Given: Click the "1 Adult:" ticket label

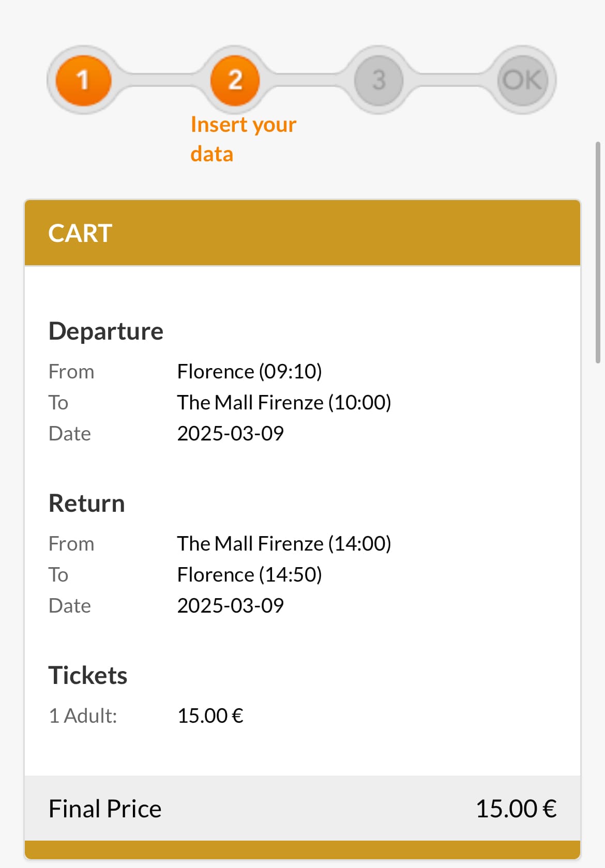Looking at the screenshot, I should pyautogui.click(x=83, y=715).
